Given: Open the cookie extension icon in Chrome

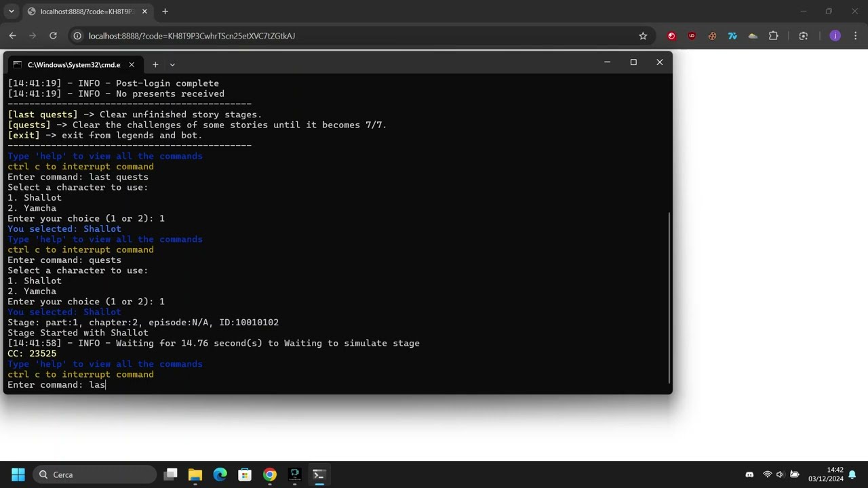Looking at the screenshot, I should click(x=712, y=36).
